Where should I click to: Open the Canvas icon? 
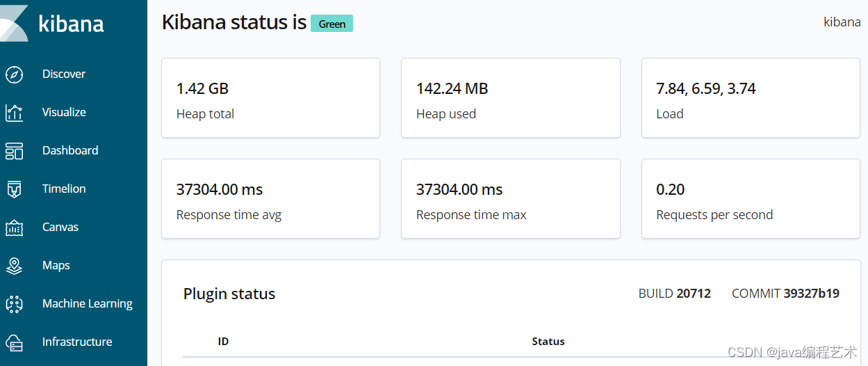tap(14, 228)
